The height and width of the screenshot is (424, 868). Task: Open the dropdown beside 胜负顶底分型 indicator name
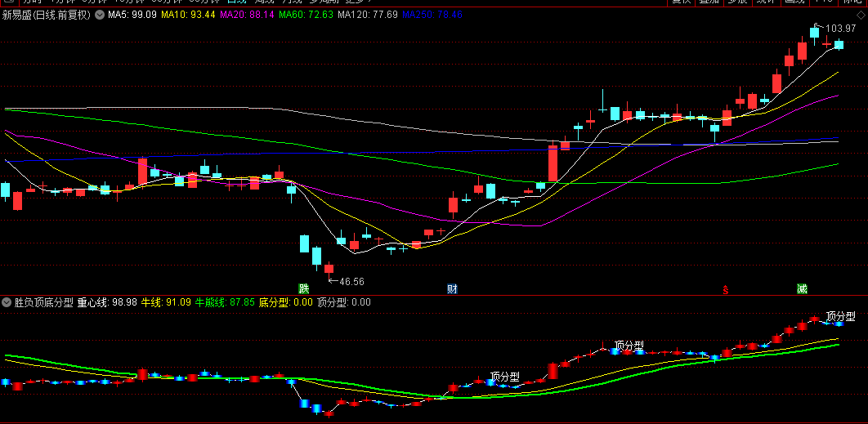coord(7,302)
